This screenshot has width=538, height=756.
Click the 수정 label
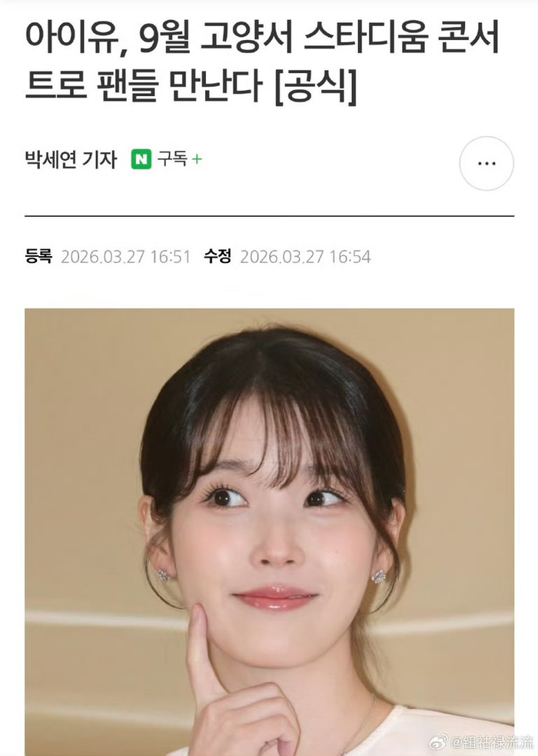pos(218,256)
